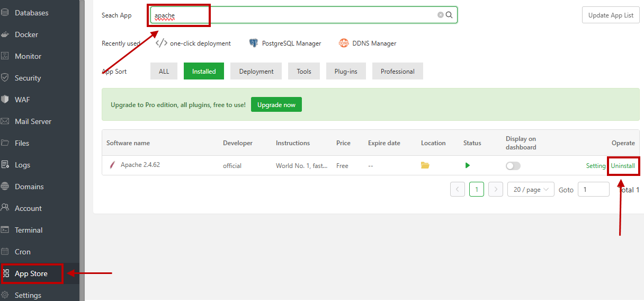Click Uninstall for Apache

coord(623,166)
